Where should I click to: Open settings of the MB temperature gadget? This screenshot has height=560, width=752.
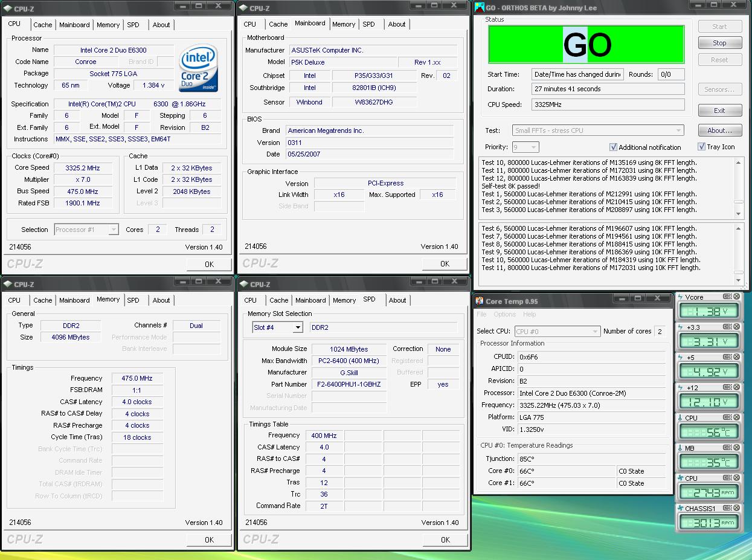(x=727, y=448)
